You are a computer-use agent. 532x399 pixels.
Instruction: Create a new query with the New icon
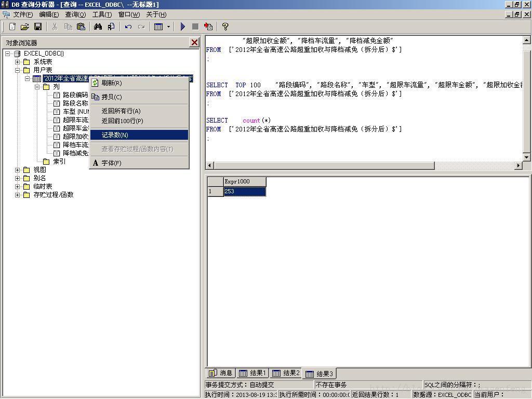12,26
